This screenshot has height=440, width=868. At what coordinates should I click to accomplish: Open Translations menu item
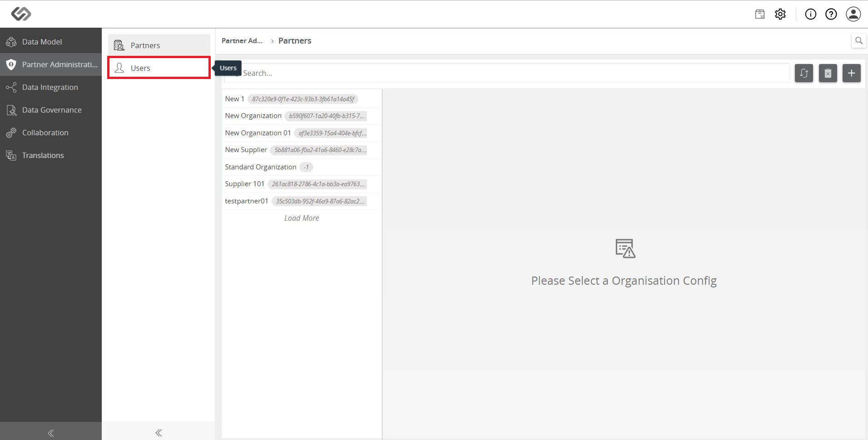51,155
